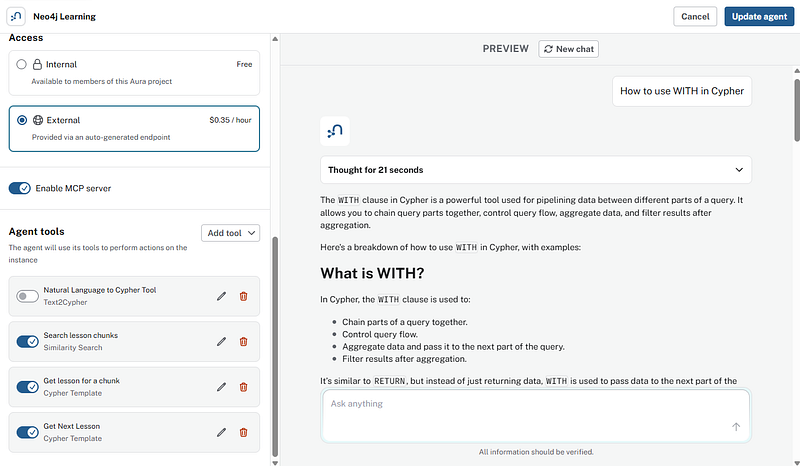This screenshot has width=800, height=466.
Task: Click the chat preview scrollbar thumb
Action: coord(797,110)
